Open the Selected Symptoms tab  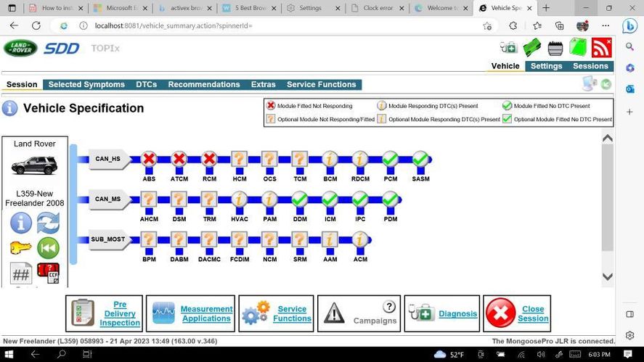point(86,85)
